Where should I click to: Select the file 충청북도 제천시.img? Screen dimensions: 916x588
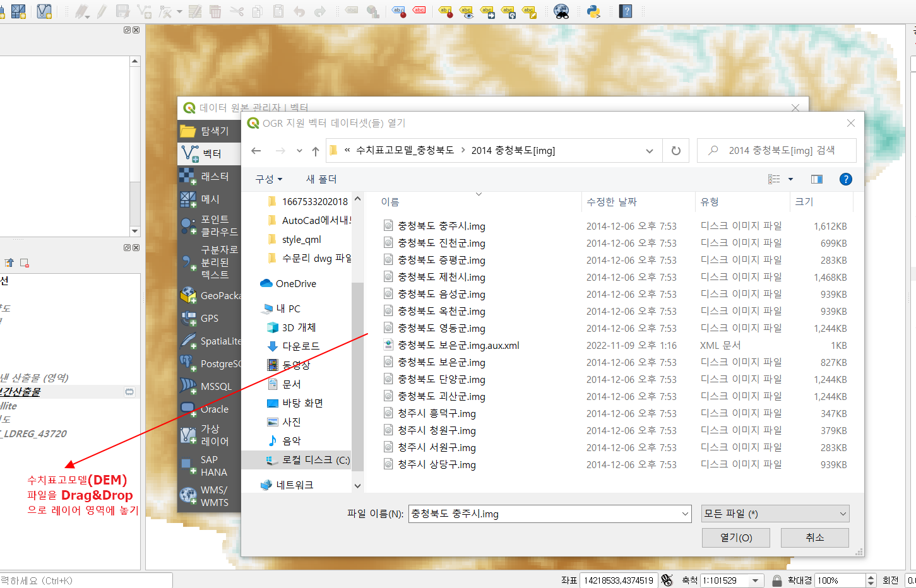coord(441,277)
